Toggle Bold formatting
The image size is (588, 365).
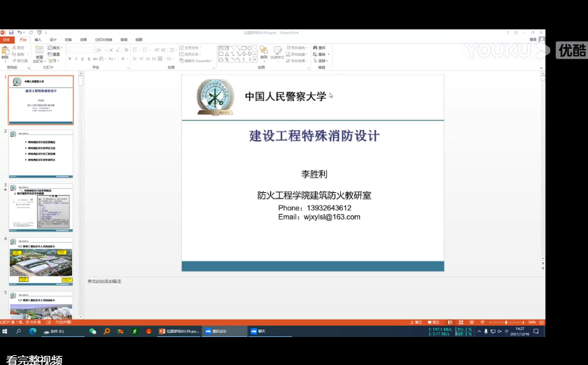coord(70,59)
